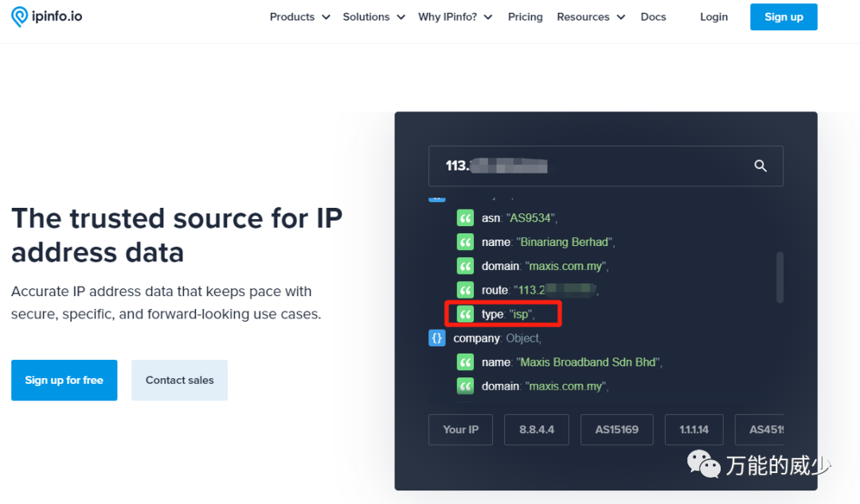Screen dimensions: 860x504
Task: Open the Solutions dropdown menu
Action: coord(373,17)
